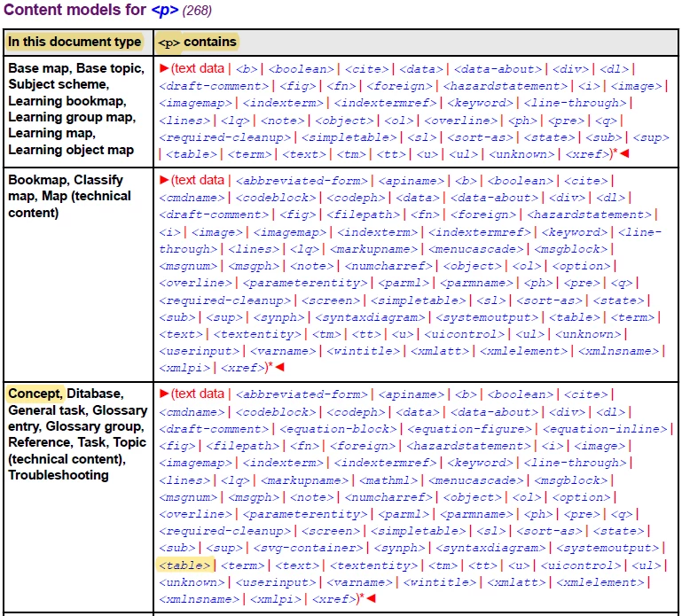
Task: Open <numcharref> in the Bookmap row
Action: (388, 266)
